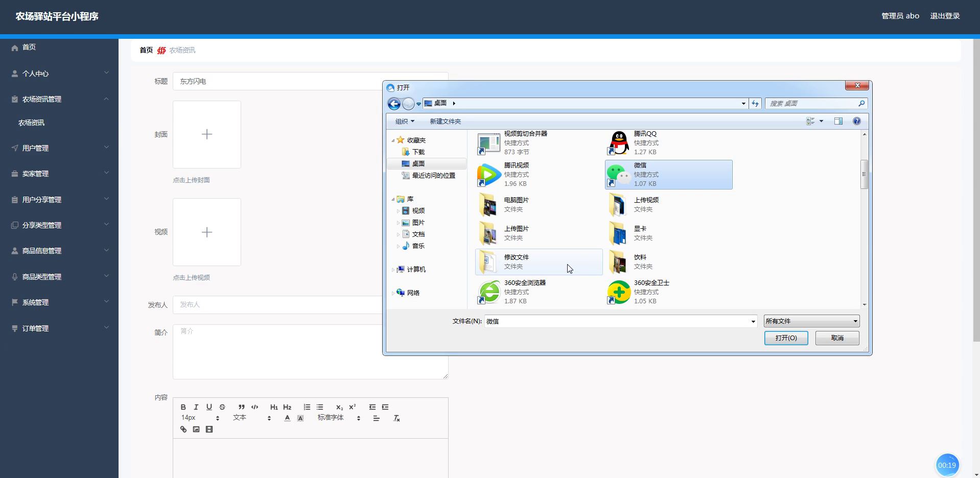Expand 用户管理 in the sidebar
Viewport: 980px width, 478px height.
59,148
